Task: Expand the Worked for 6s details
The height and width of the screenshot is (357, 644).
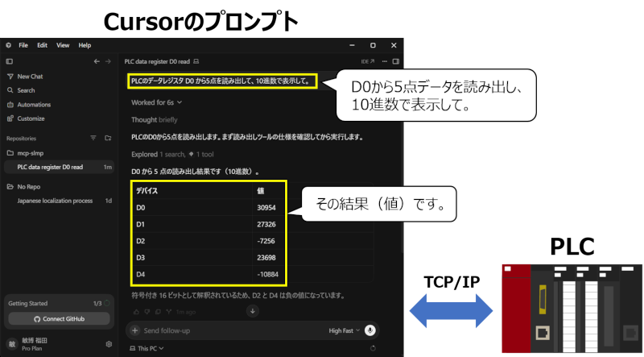Action: 156,102
